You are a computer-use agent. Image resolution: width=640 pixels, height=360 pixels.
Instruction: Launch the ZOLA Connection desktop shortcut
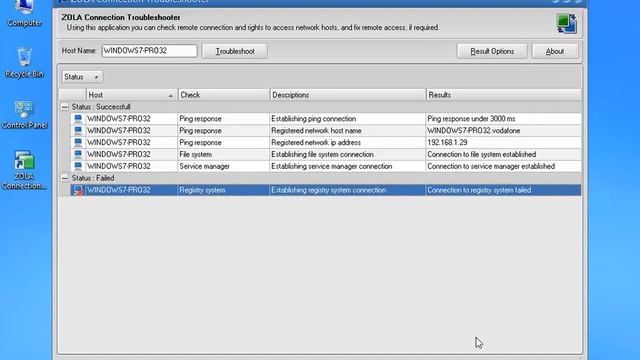point(24,170)
